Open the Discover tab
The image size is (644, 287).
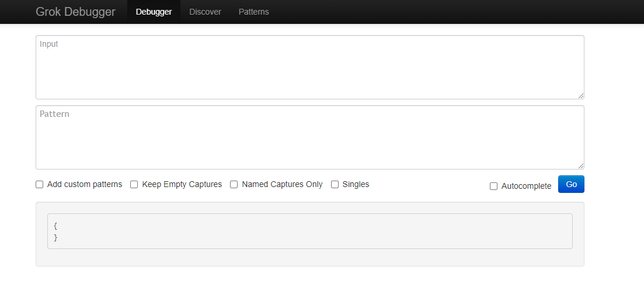pos(205,12)
